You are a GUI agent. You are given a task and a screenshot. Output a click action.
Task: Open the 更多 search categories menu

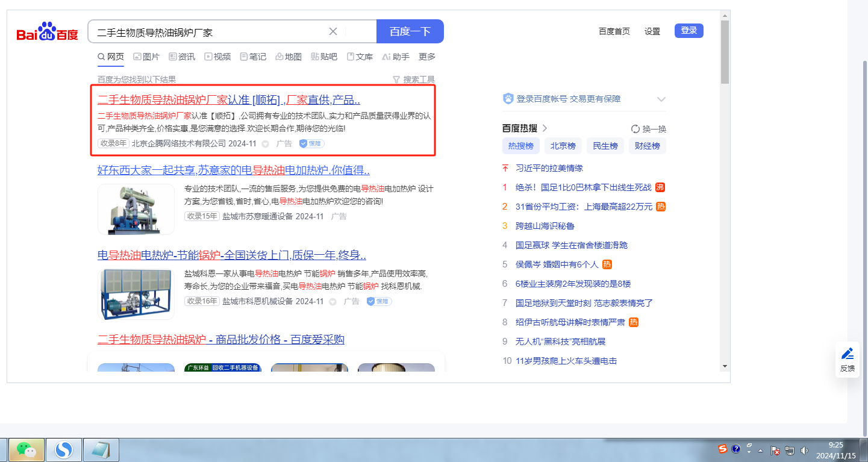(426, 57)
